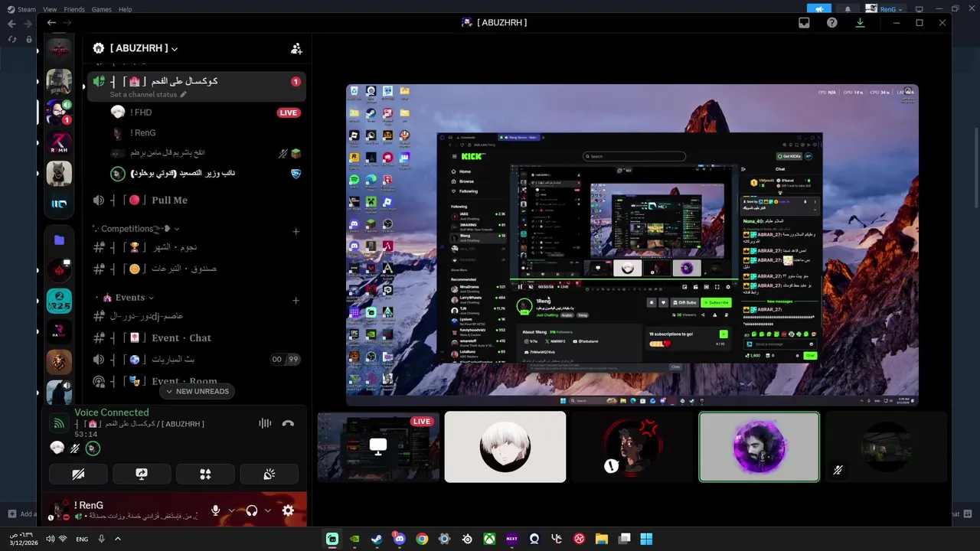Open the Steam Help menu

click(125, 9)
